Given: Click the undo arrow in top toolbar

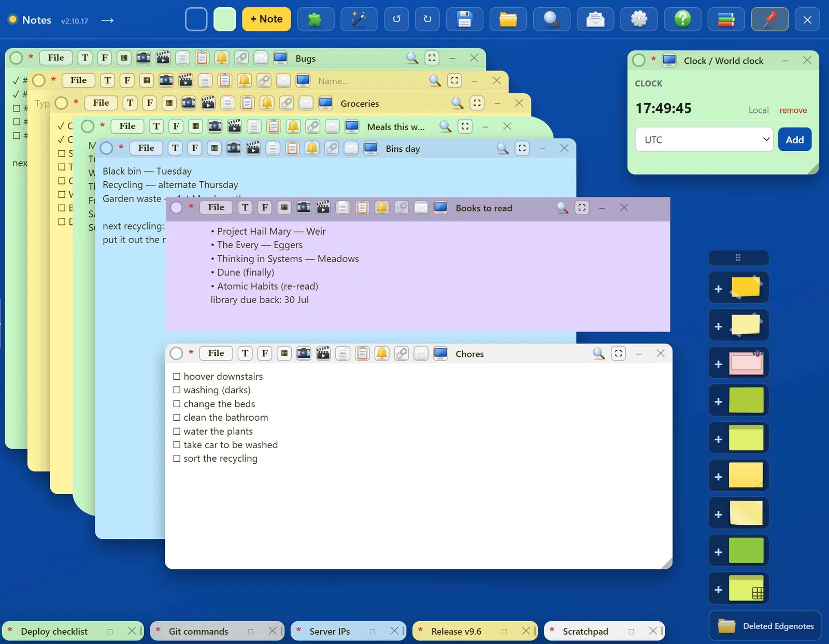Looking at the screenshot, I should [x=396, y=20].
